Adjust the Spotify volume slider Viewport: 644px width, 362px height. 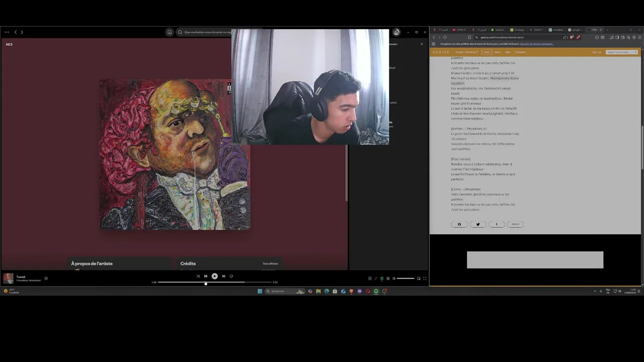click(x=406, y=279)
